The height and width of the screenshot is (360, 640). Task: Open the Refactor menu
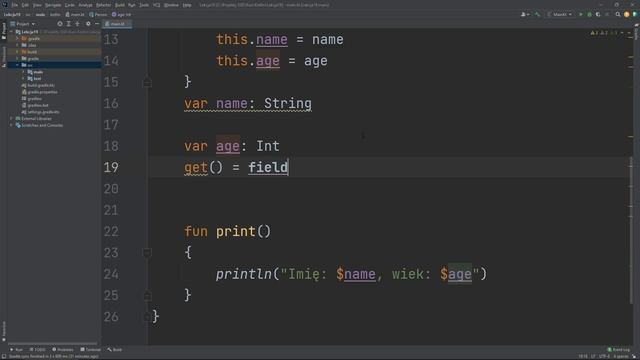104,5
